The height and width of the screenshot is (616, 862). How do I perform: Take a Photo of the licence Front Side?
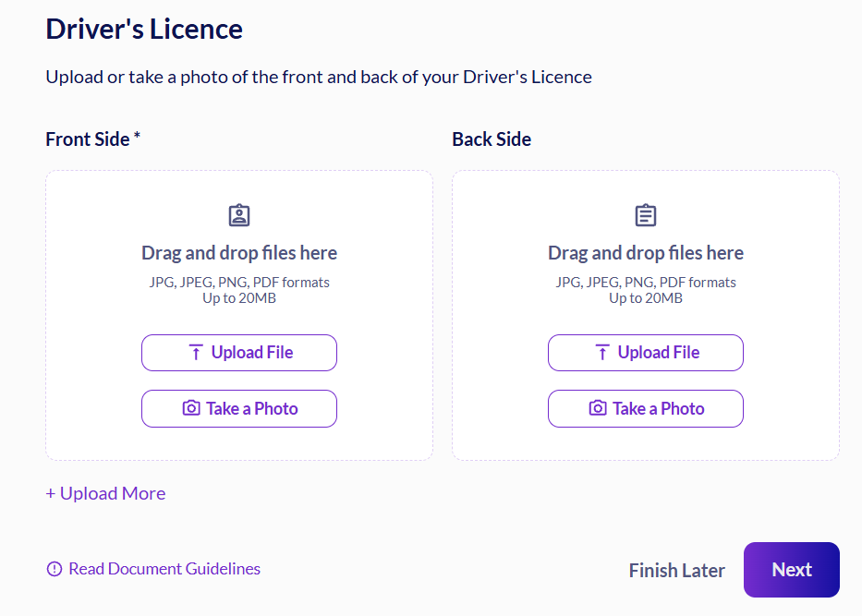(239, 409)
